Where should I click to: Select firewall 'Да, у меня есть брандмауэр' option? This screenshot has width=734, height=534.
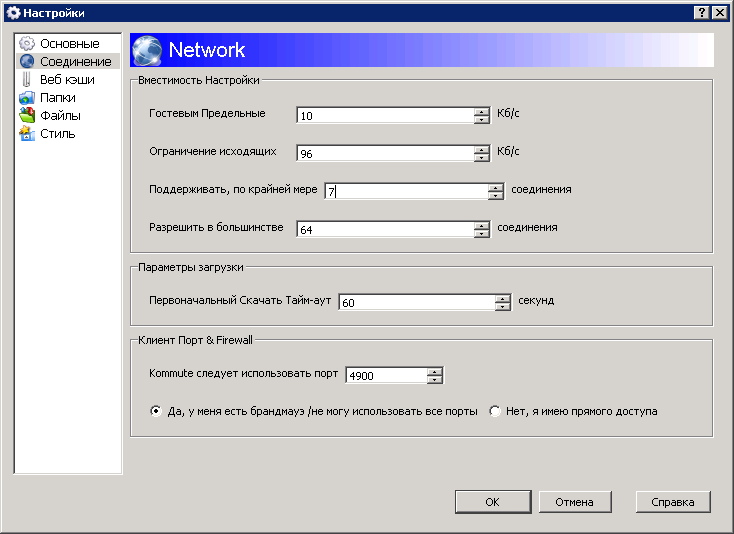point(155,411)
